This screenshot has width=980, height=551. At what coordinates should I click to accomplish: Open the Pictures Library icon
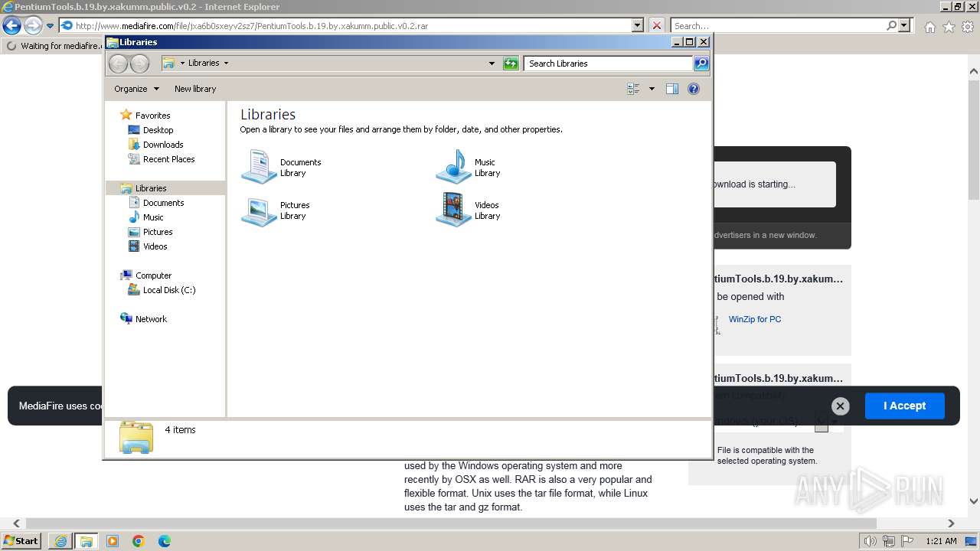coord(260,210)
